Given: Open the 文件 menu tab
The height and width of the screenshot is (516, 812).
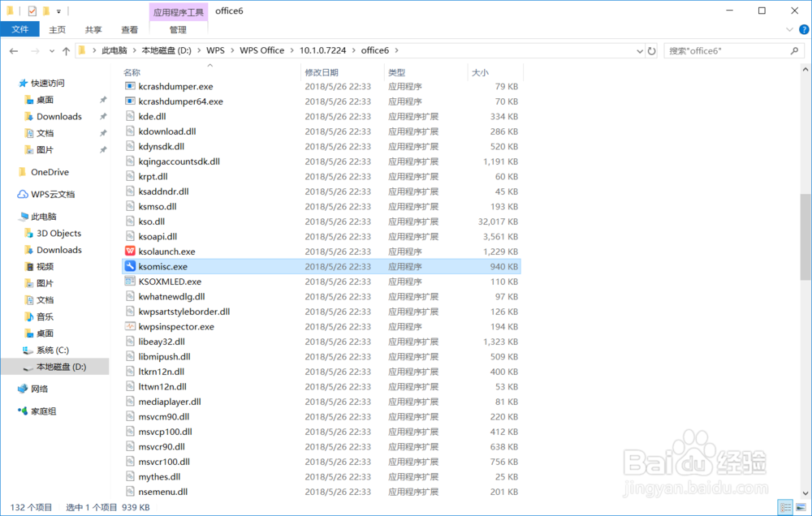Looking at the screenshot, I should click(19, 29).
